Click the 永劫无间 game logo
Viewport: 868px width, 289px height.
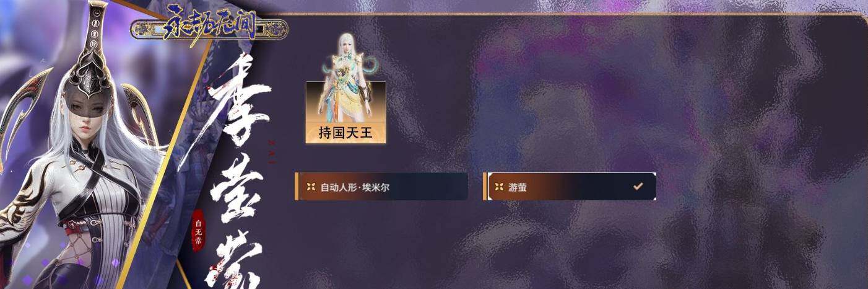point(209,27)
